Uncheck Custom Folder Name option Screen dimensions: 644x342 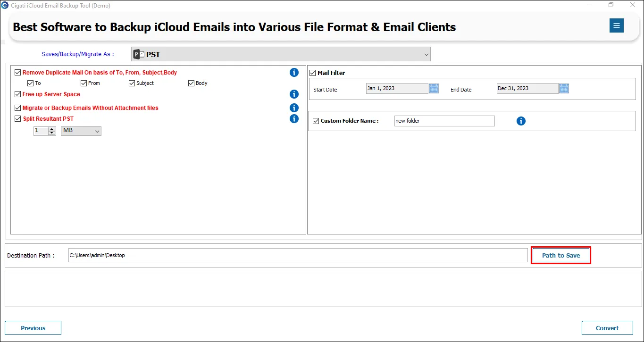point(316,121)
